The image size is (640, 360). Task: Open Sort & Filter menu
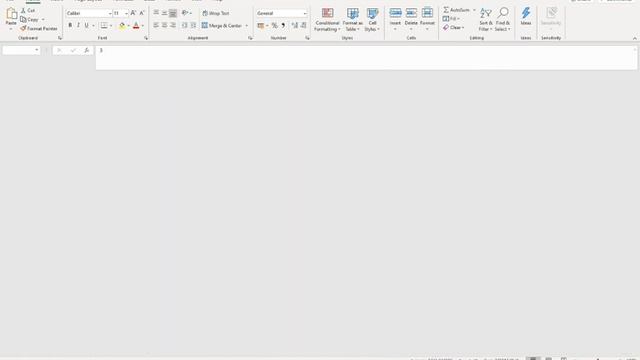(485, 19)
